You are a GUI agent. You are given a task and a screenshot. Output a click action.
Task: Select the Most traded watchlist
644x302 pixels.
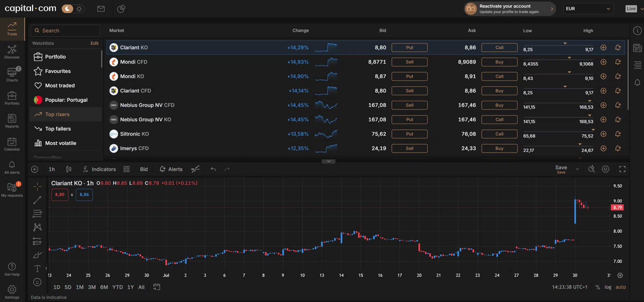pyautogui.click(x=65, y=85)
